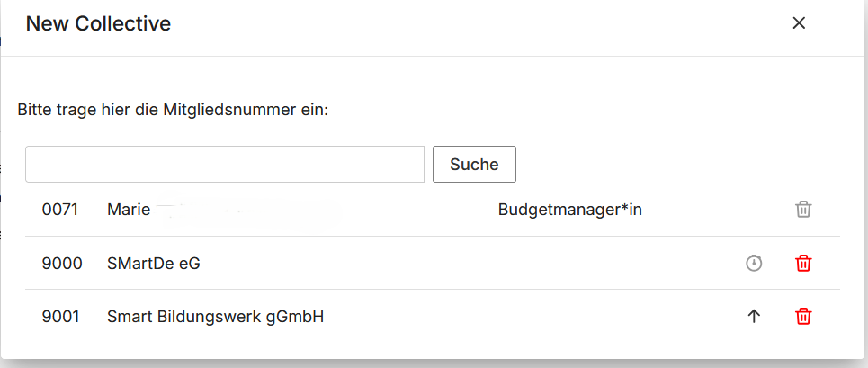The height and width of the screenshot is (368, 868).
Task: Click the stopwatch icon for SMartDe eG
Action: pyautogui.click(x=754, y=264)
